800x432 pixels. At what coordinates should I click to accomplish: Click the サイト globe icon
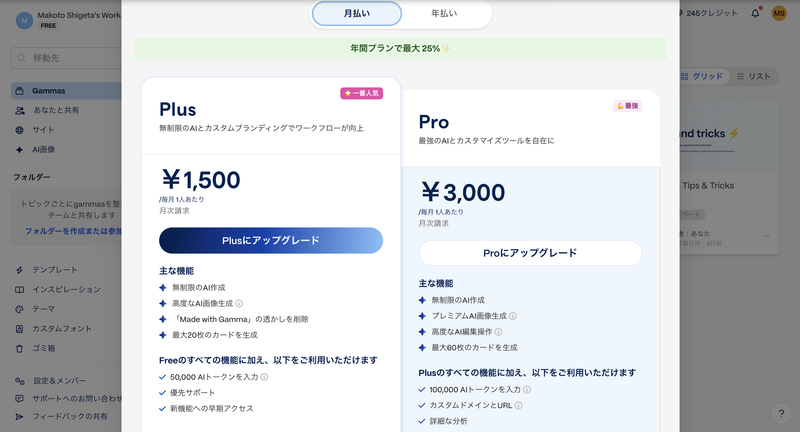(x=19, y=130)
